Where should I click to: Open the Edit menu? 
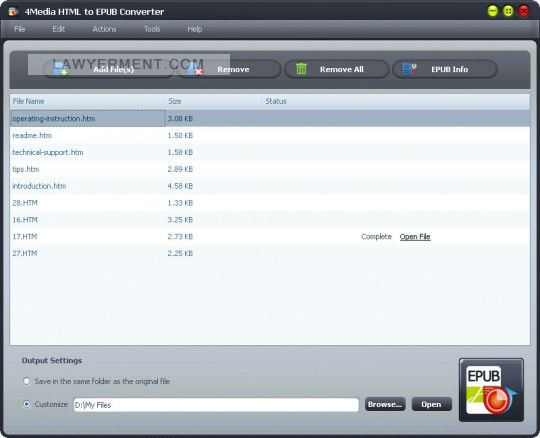pos(59,29)
